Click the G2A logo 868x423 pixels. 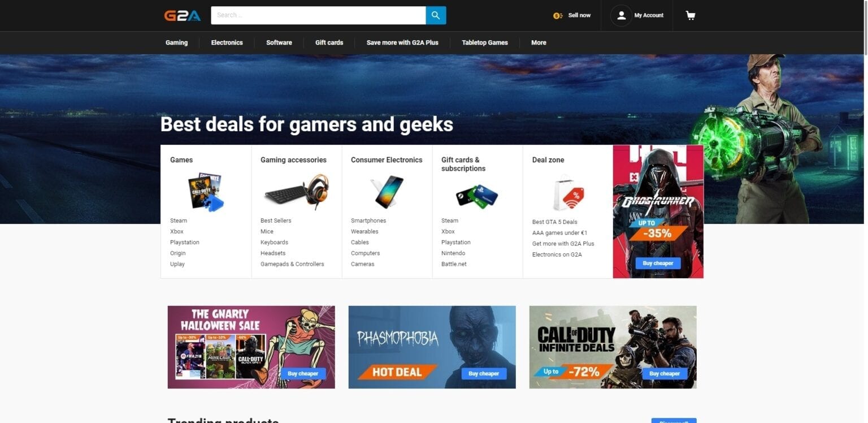point(183,15)
